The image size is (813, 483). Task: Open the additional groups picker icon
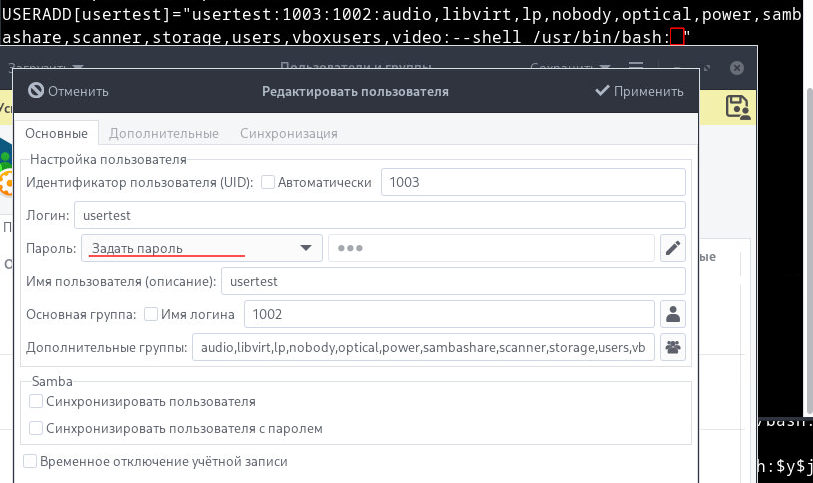(x=673, y=347)
